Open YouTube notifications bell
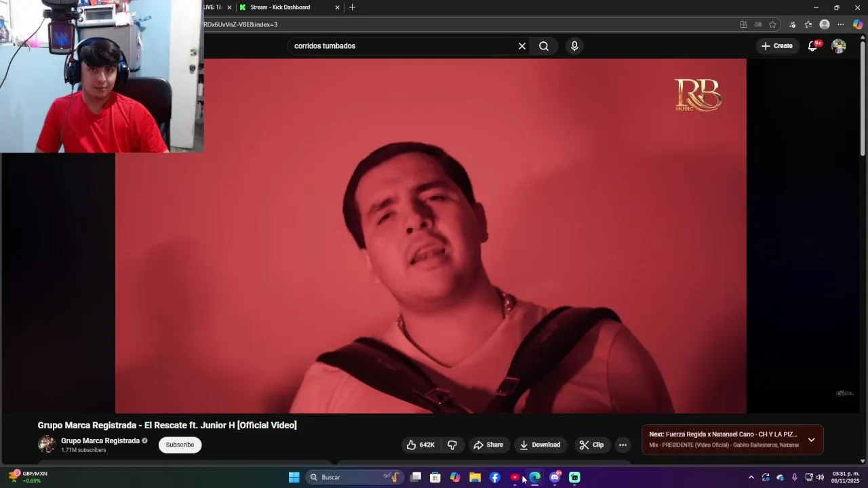This screenshot has width=868, height=488. pos(813,46)
